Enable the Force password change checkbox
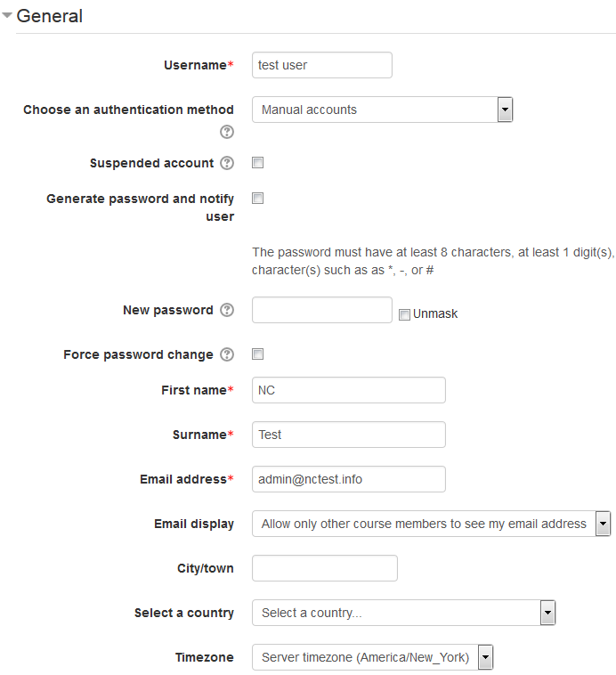Screen dimensions: 616x675 pyautogui.click(x=257, y=354)
